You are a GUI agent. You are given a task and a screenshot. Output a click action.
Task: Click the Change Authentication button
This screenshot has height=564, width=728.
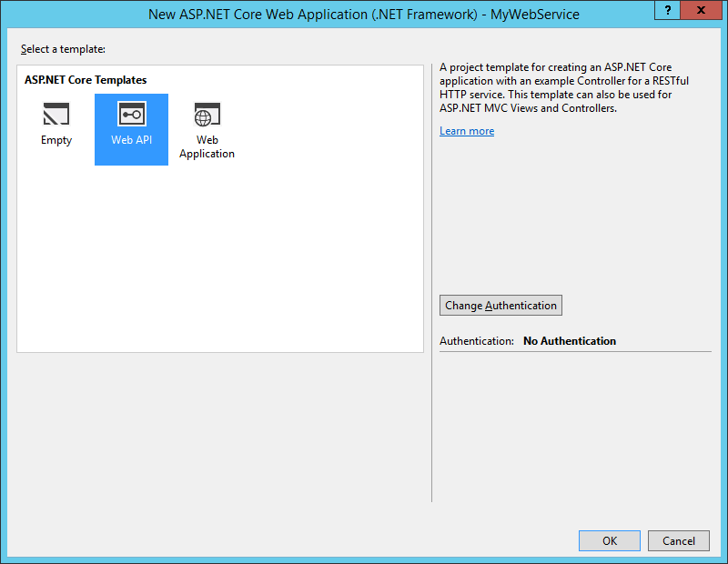pos(500,305)
